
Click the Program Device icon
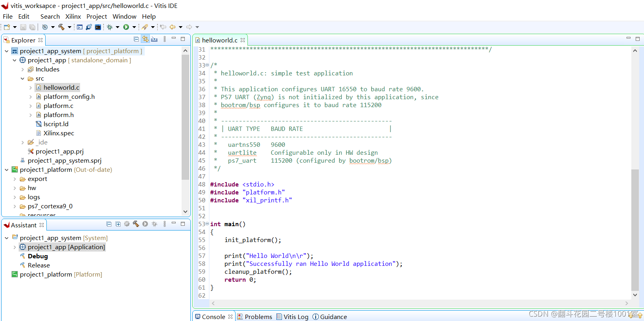tap(89, 27)
